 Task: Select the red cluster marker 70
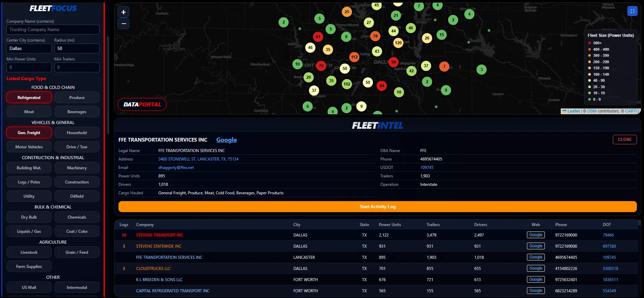pyautogui.click(x=321, y=66)
